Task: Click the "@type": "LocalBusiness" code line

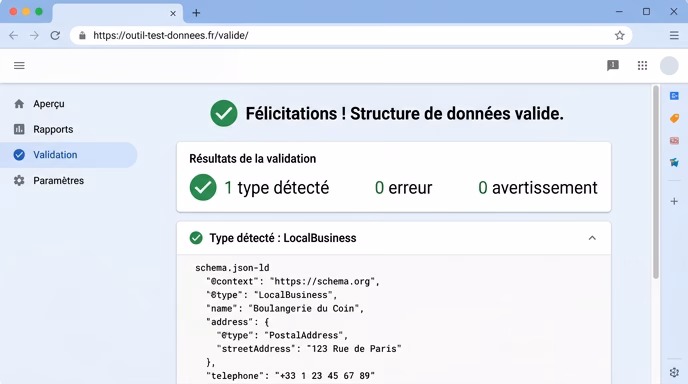Action: [272, 295]
